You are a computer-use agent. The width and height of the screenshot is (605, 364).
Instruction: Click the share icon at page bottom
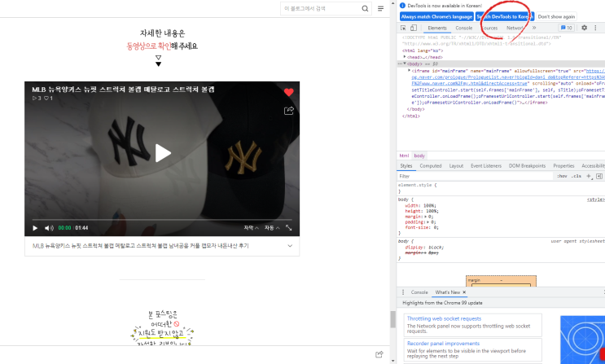[x=379, y=354]
